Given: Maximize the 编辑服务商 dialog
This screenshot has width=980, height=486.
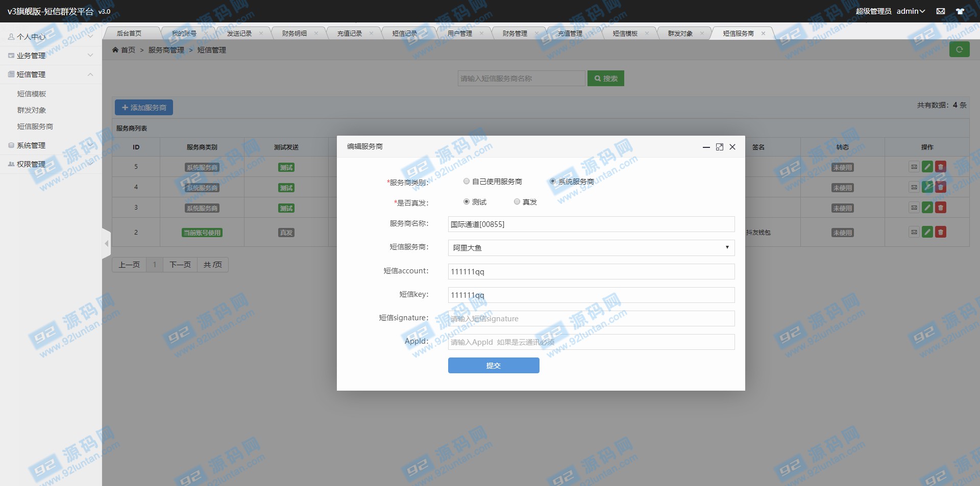Looking at the screenshot, I should tap(719, 147).
